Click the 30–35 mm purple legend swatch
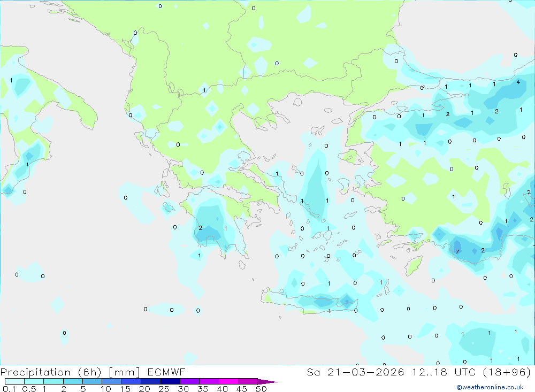535x392 pixels. (x=190, y=381)
